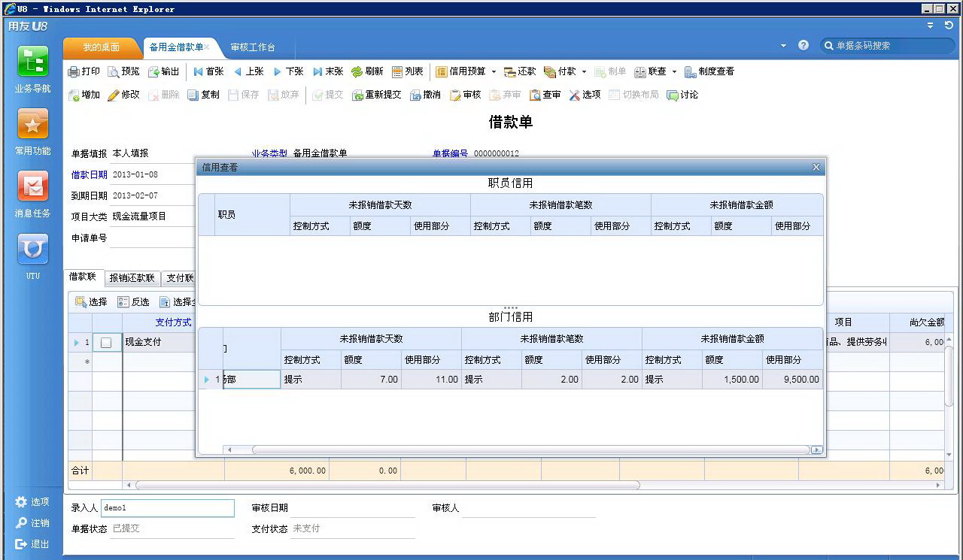Go to 下张 next record
Viewport: 963px width, 560px height.
click(x=288, y=71)
